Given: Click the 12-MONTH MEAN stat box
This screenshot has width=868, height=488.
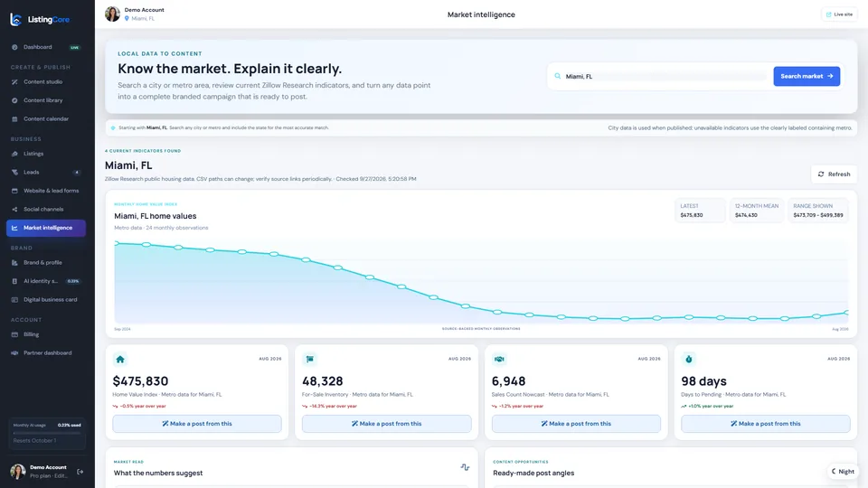Looking at the screenshot, I should pos(756,211).
